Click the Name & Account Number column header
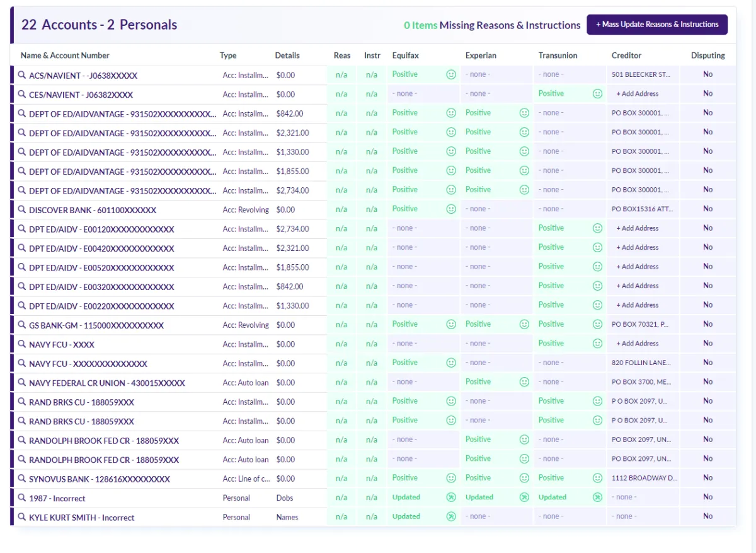This screenshot has width=756, height=553. [x=65, y=55]
